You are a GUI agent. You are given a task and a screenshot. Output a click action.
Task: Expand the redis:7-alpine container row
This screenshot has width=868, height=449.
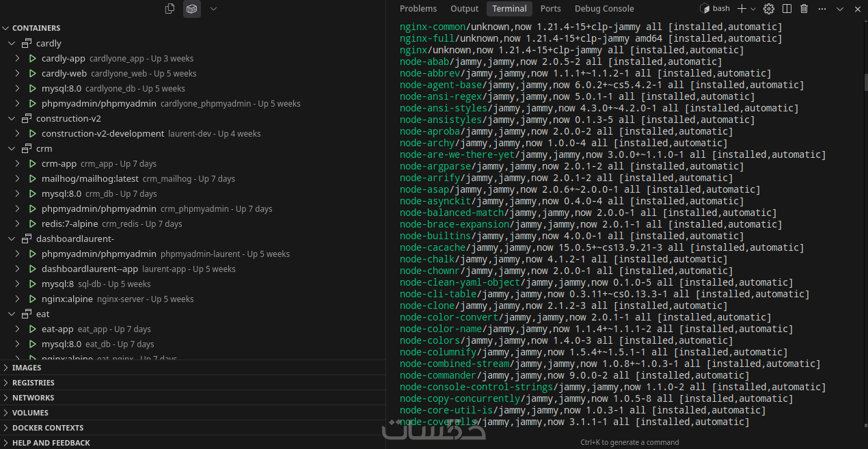pyautogui.click(x=18, y=223)
